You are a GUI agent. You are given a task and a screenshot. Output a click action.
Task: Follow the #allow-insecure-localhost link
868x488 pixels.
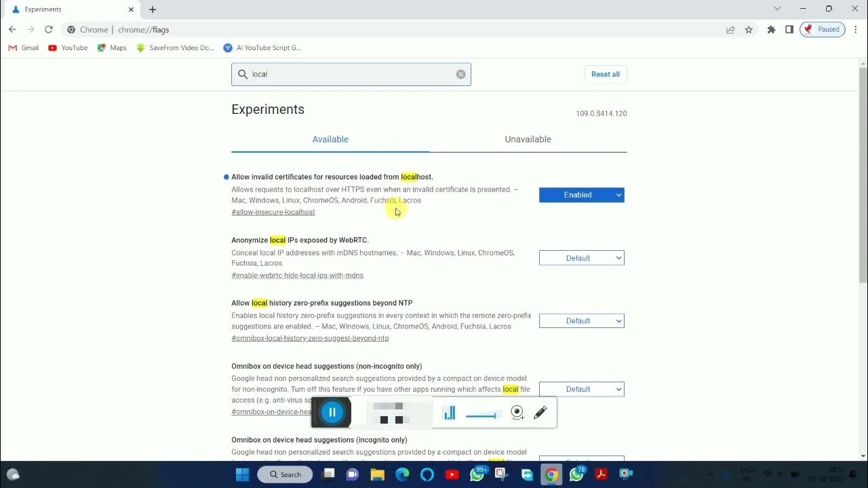tap(273, 212)
